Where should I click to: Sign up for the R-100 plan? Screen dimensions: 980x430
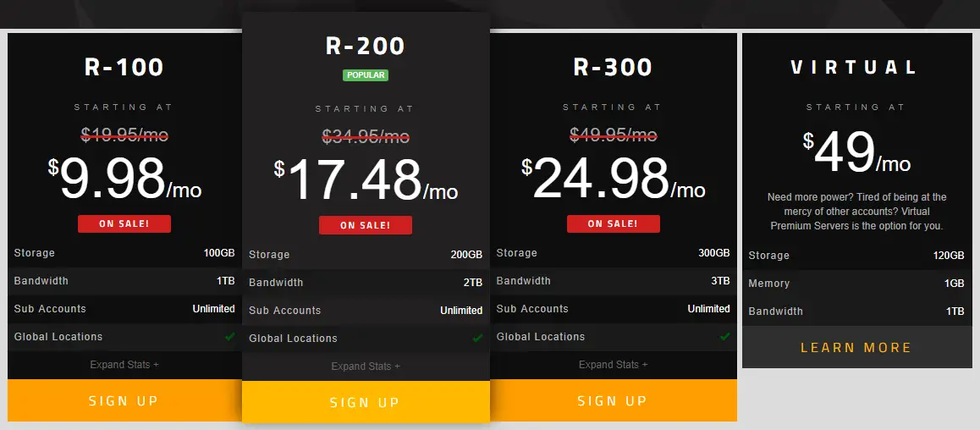click(x=124, y=400)
